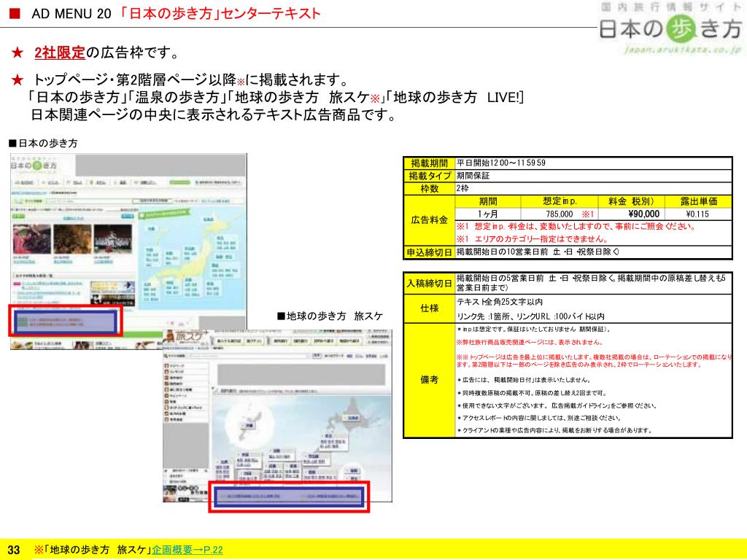Screen dimensions: 747x560
Task: Select the ¥0.115 unit price cell
Action: tap(698, 214)
